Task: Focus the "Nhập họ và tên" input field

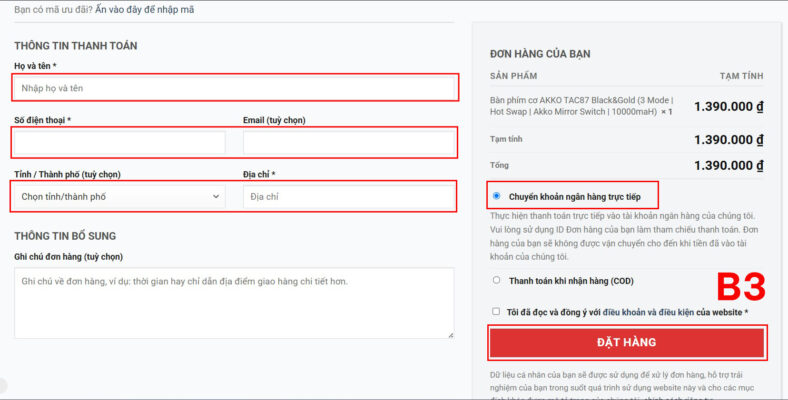Action: [235, 88]
